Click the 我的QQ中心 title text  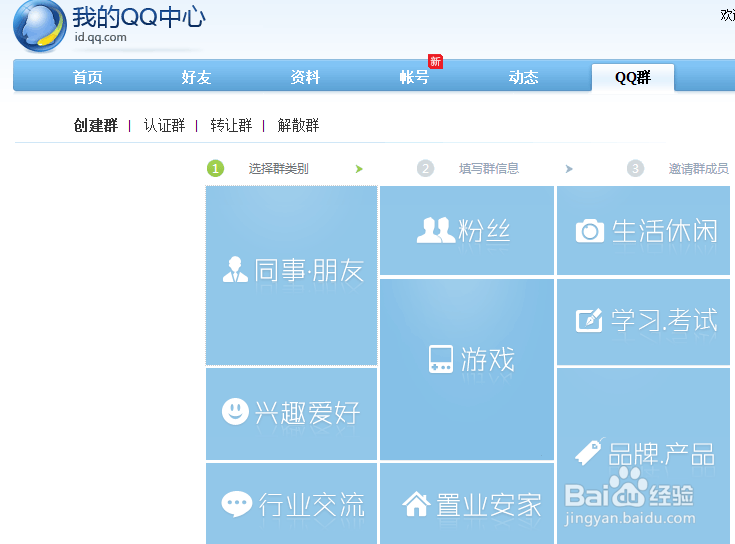click(x=139, y=17)
